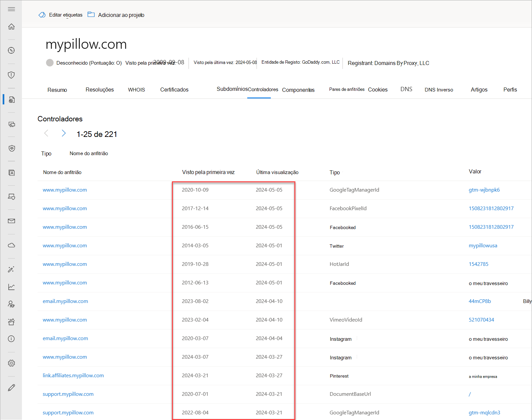Open the WHOIS tab
The image size is (532, 420).
point(136,90)
